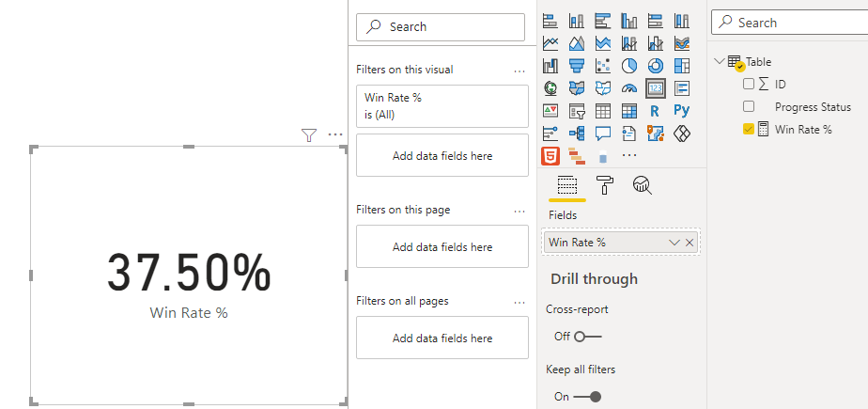Viewport: 868px width, 409px height.
Task: Select the Paginated report visual
Action: pos(628,133)
